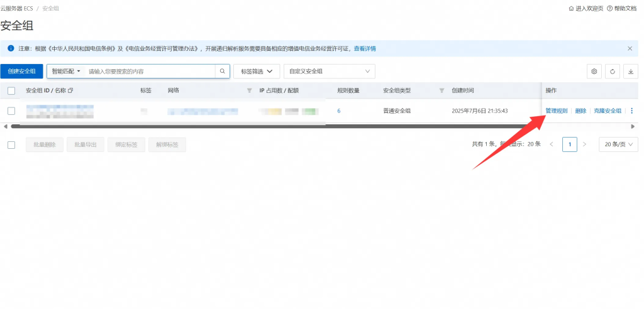Viewport: 644px width, 309px height.
Task: Click the search magnifier icon
Action: 223,72
